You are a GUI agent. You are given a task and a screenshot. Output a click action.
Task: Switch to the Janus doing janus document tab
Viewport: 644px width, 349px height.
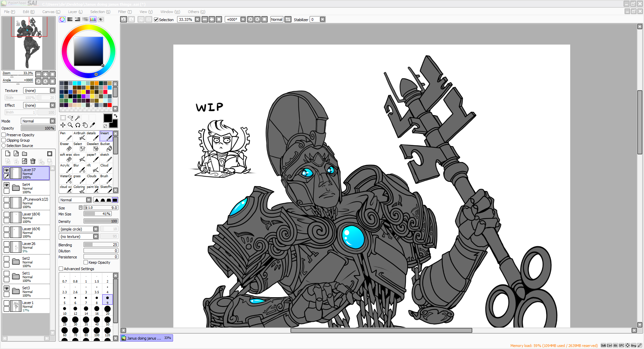[146, 338]
